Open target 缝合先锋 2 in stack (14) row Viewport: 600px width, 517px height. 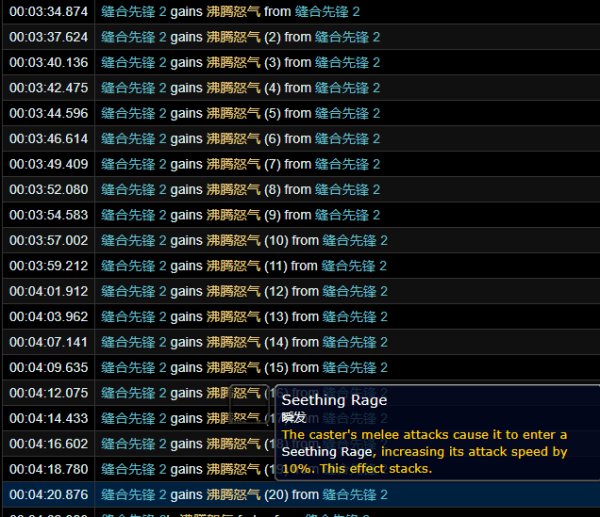355,342
